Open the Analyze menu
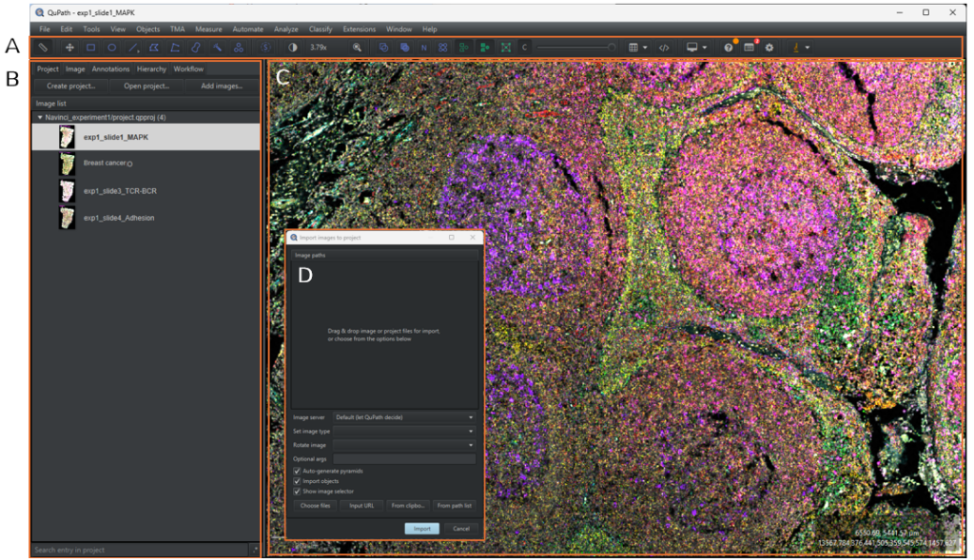974x560 pixels. point(286,29)
